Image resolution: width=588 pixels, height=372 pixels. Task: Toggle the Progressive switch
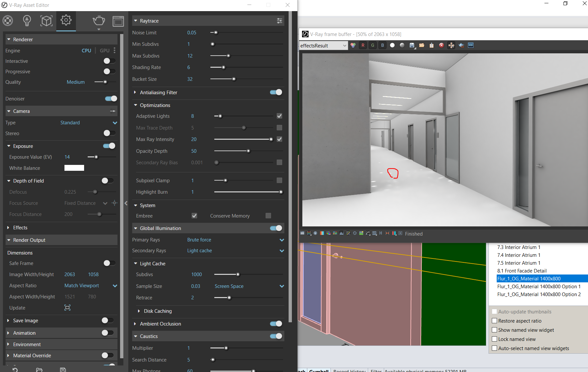pyautogui.click(x=109, y=71)
